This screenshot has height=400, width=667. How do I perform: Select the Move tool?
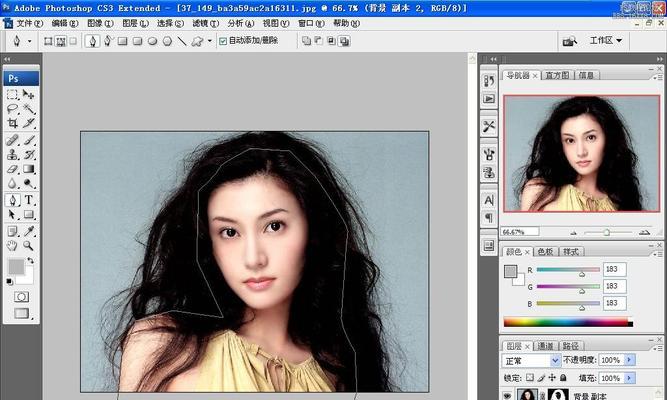point(29,94)
